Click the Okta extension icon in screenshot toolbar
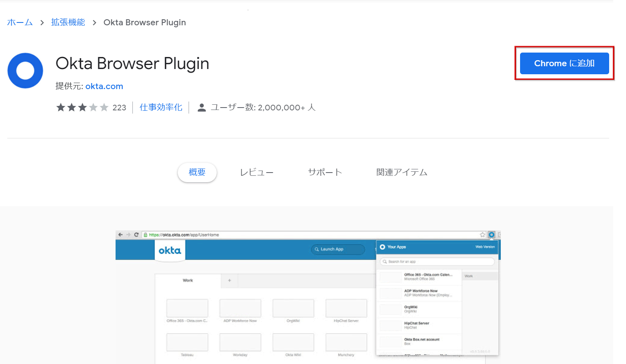Screen dimensions: 626x364 tap(491, 235)
